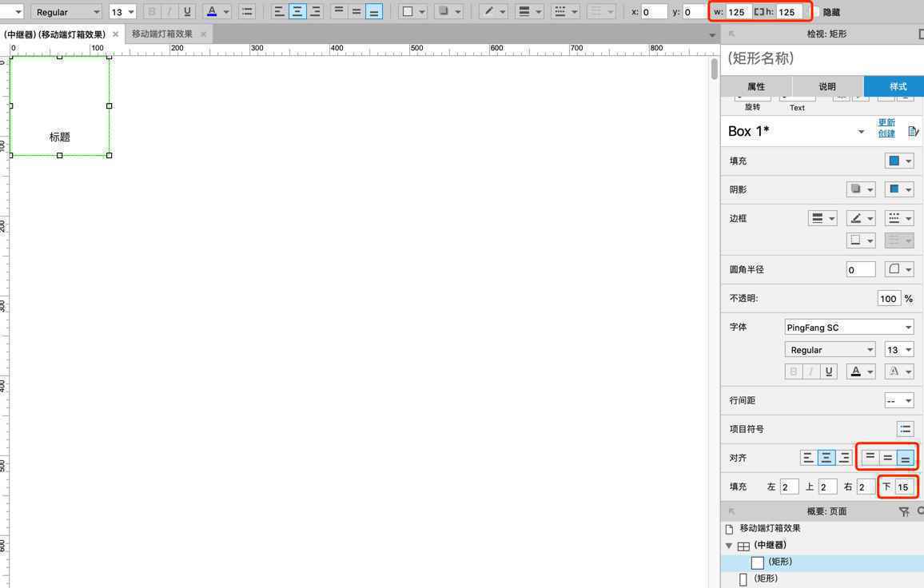Open toolbar font color picker
This screenshot has width=924, height=588.
pos(217,11)
